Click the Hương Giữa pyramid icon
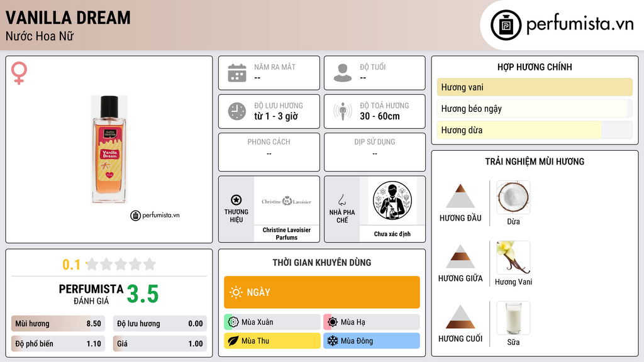Viewport: 644px width, 362px height. pyautogui.click(x=460, y=256)
